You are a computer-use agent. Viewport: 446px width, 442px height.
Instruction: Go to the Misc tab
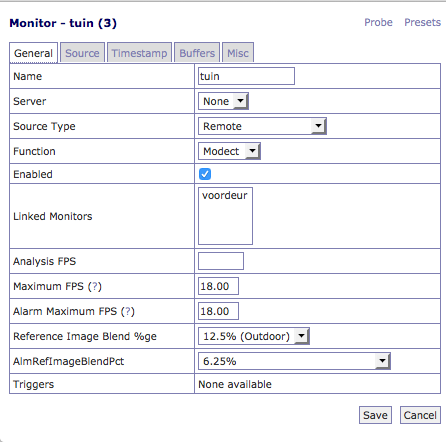[x=238, y=53]
